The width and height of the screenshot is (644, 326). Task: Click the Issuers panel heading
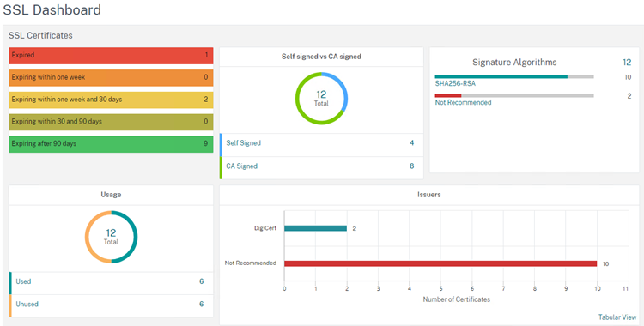[428, 195]
